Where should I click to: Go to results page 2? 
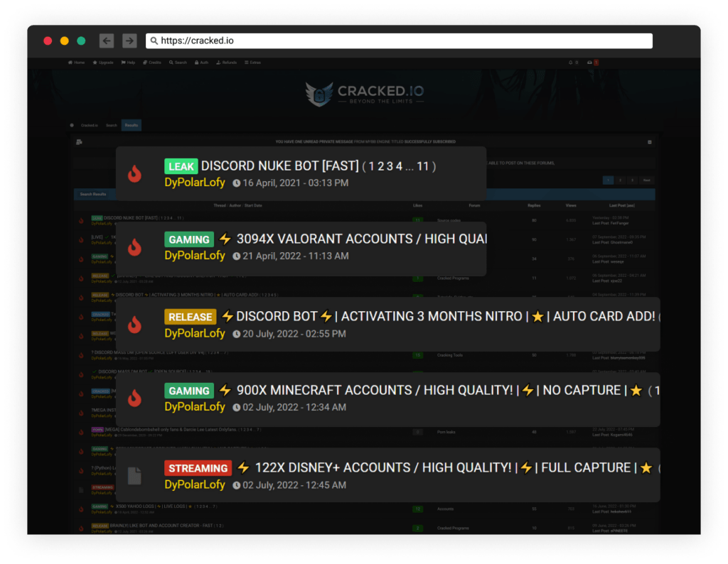[x=620, y=180]
